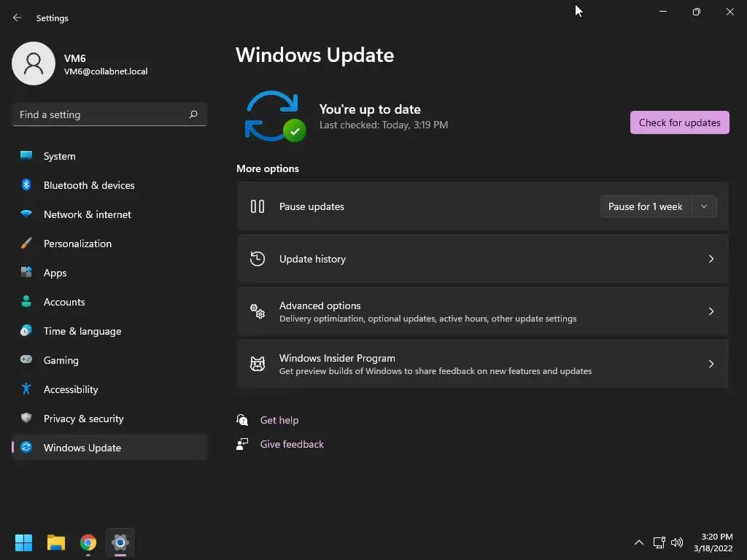The width and height of the screenshot is (747, 560).
Task: Open Windows Insider Program chevron
Action: (711, 364)
